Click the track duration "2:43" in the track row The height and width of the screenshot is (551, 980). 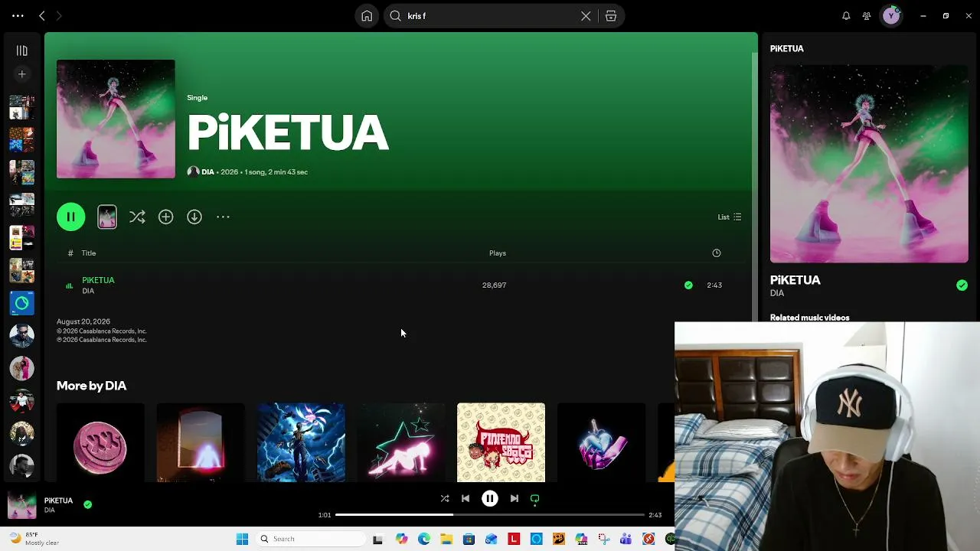point(714,285)
